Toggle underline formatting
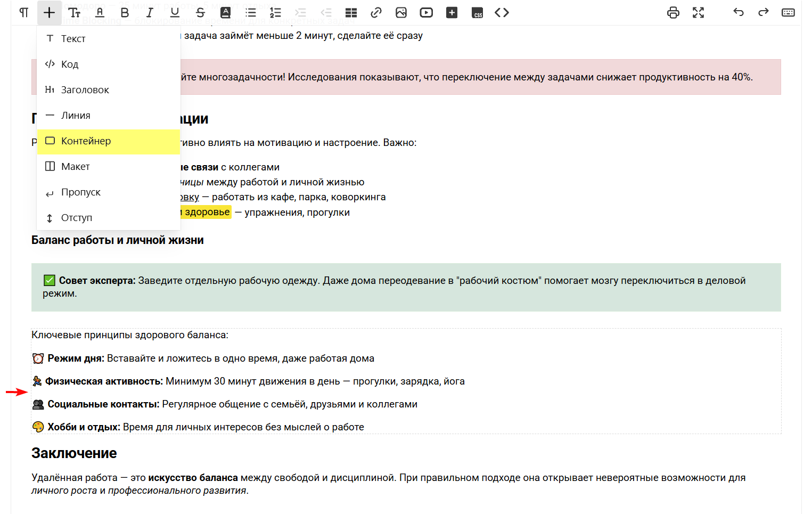 coord(175,13)
